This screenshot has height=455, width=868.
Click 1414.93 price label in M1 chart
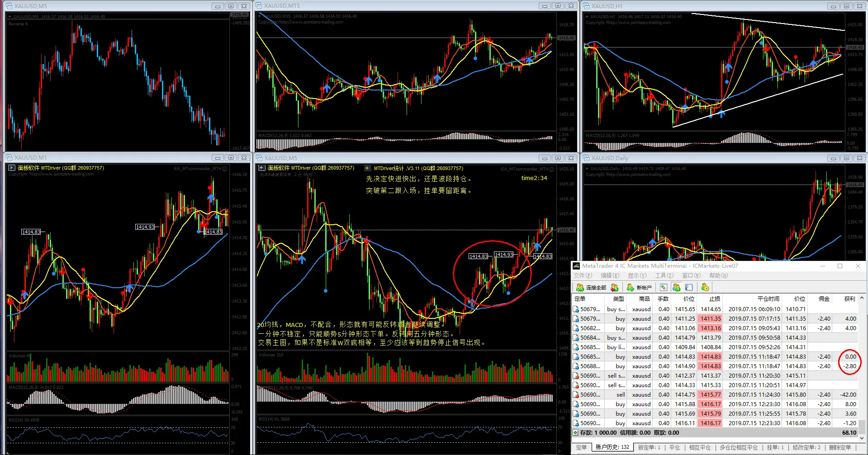coord(145,227)
